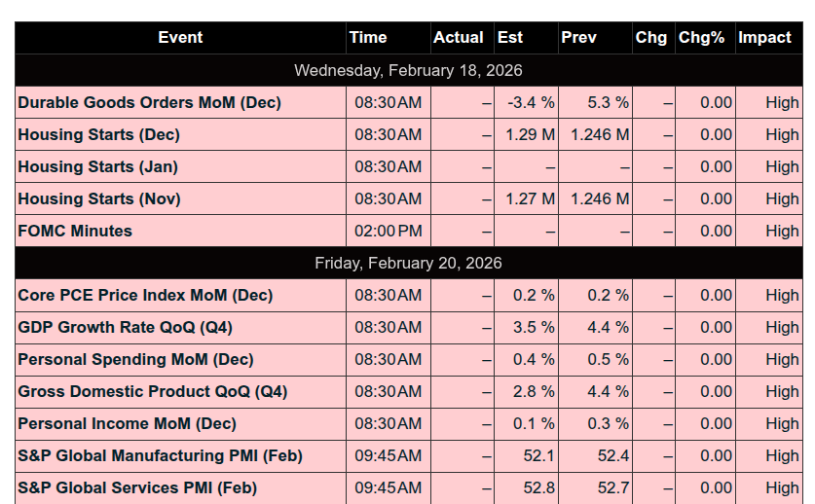Open Durable Goods Orders MoM (Dec) event
The width and height of the screenshot is (815, 504).
point(149,102)
